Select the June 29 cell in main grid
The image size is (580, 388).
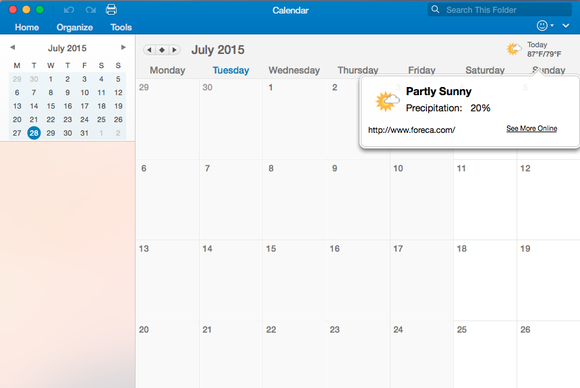coord(168,119)
